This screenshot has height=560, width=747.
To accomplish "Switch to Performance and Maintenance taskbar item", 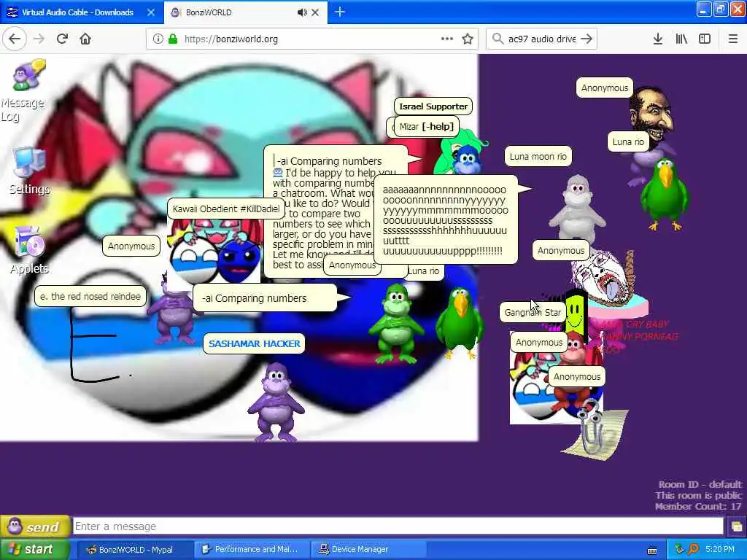I will (252, 550).
